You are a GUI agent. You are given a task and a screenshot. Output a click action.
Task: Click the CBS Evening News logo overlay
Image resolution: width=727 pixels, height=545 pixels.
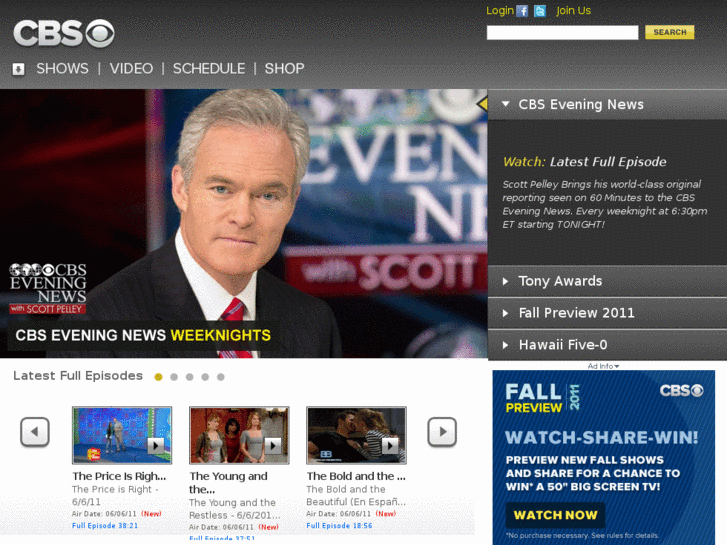coord(48,289)
